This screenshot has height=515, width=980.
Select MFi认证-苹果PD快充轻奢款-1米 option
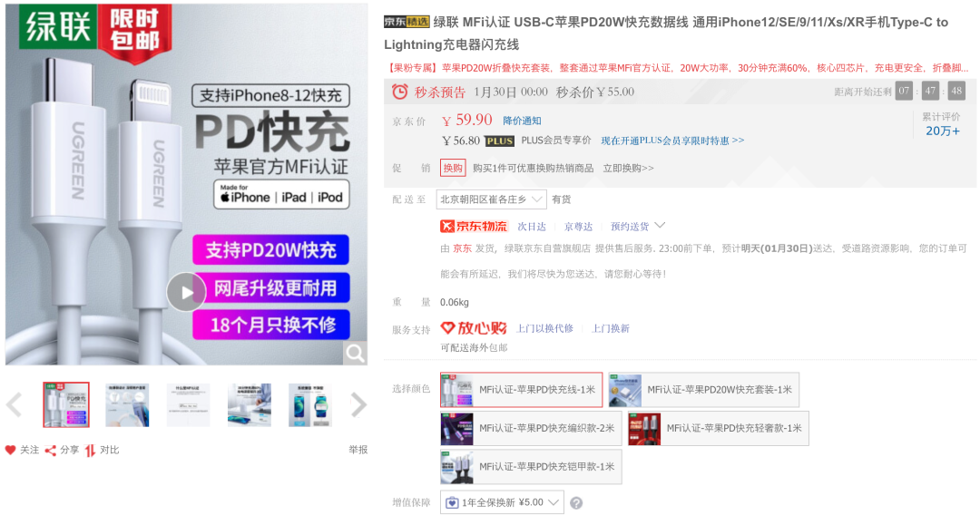718,428
